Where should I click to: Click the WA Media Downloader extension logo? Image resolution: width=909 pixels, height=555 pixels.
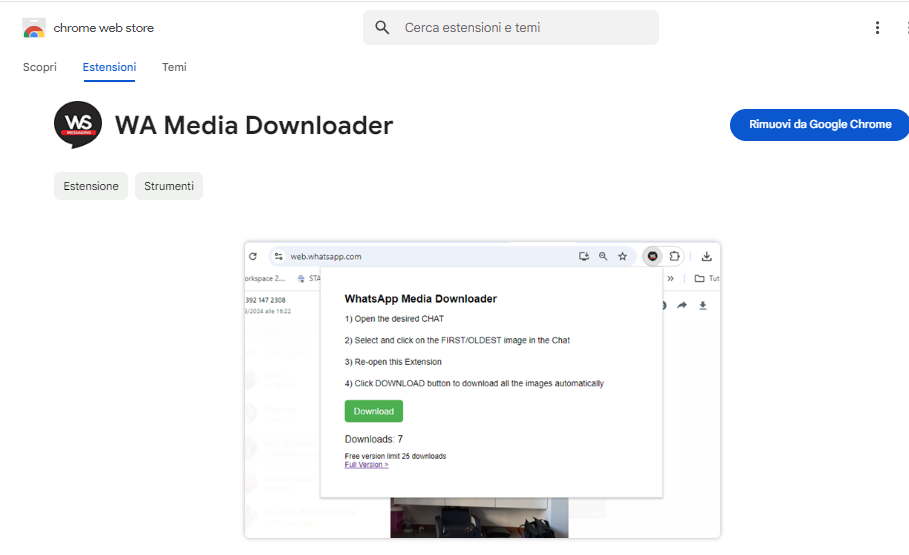click(78, 125)
